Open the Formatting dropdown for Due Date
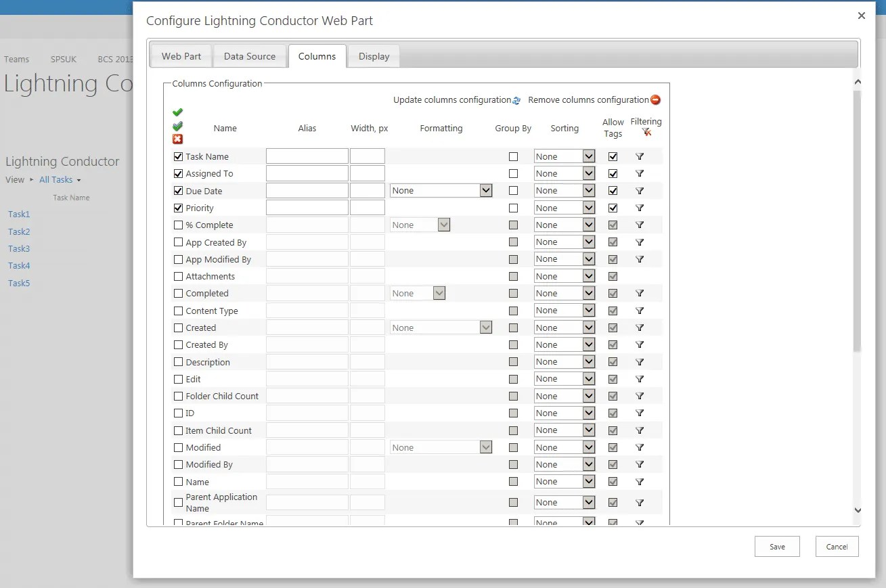The image size is (886, 588). 441,191
